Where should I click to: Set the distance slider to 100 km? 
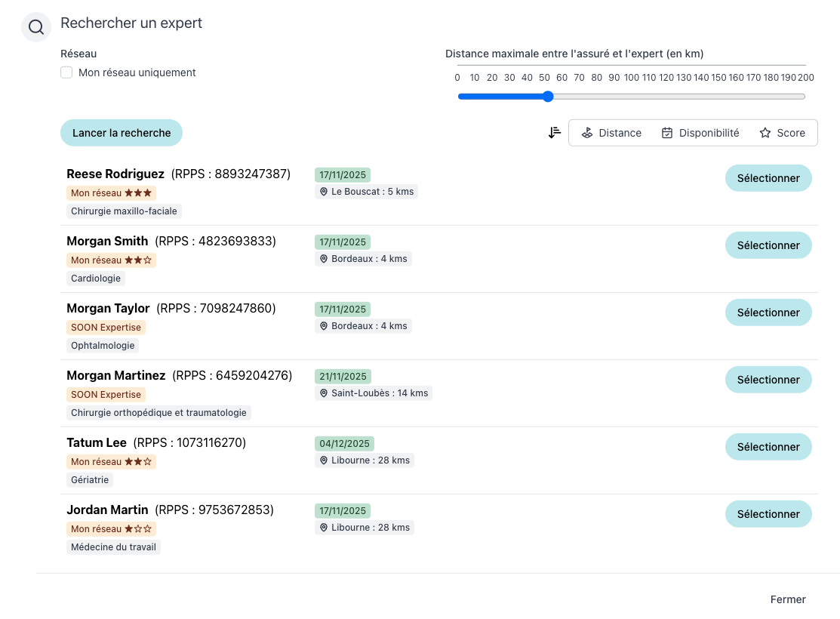coord(632,97)
